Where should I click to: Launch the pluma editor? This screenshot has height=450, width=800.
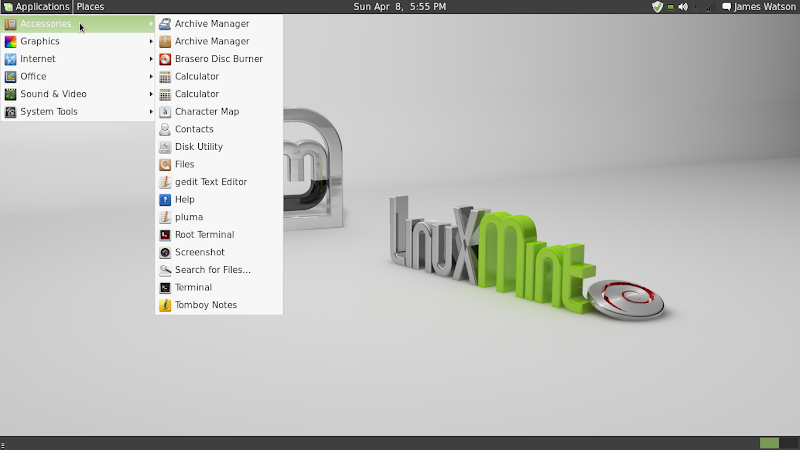click(219, 217)
